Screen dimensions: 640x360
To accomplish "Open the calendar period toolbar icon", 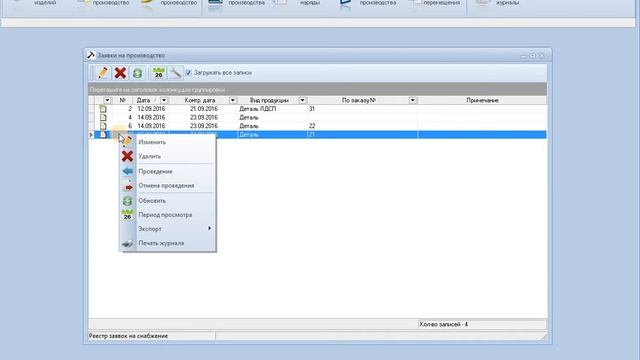I will click(x=158, y=73).
